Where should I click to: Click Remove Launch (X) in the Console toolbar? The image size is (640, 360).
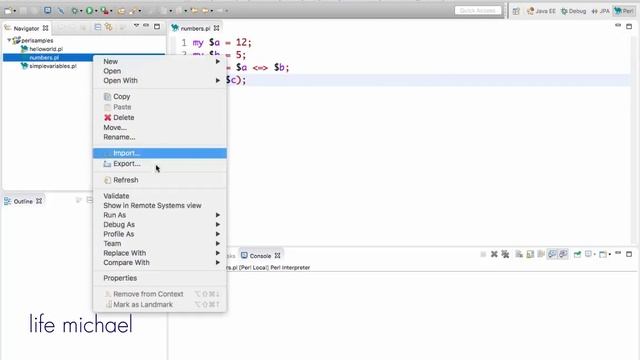click(x=494, y=254)
